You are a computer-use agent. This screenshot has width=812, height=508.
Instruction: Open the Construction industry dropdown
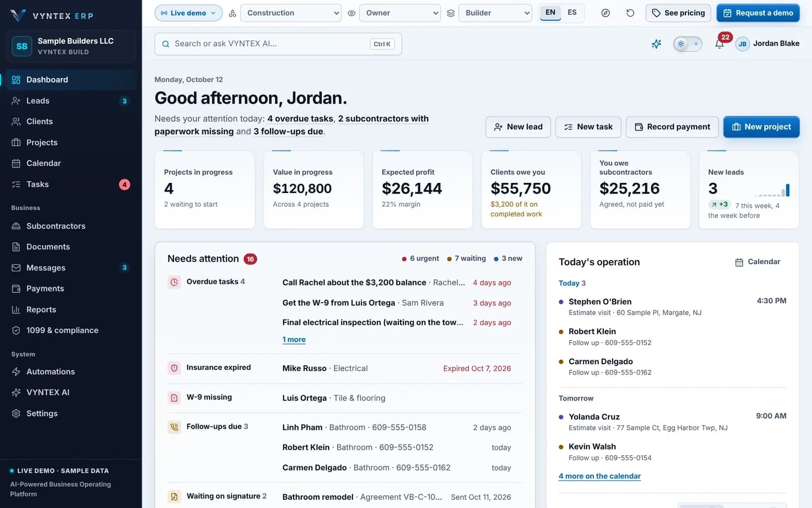[x=290, y=13]
